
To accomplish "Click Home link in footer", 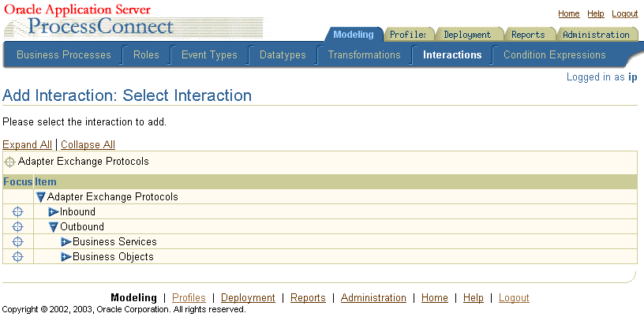I will (x=435, y=298).
